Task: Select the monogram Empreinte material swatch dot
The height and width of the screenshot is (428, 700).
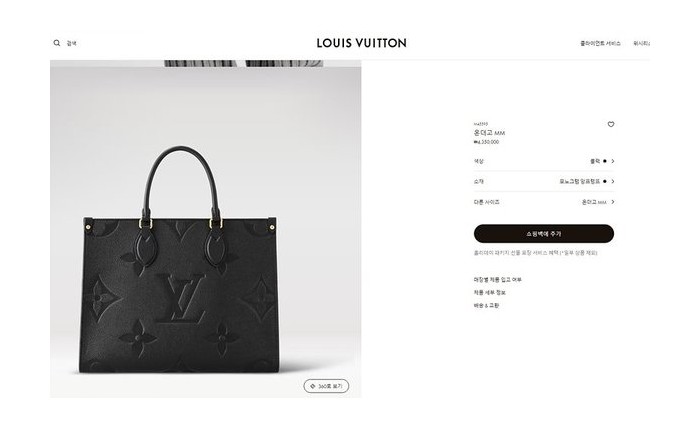Action: pyautogui.click(x=604, y=181)
